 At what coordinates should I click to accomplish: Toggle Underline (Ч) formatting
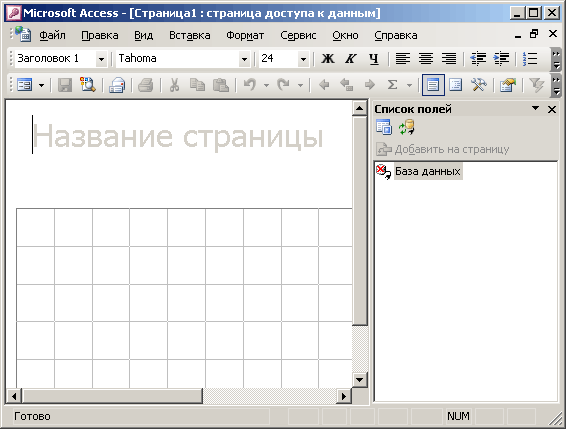[x=374, y=58]
